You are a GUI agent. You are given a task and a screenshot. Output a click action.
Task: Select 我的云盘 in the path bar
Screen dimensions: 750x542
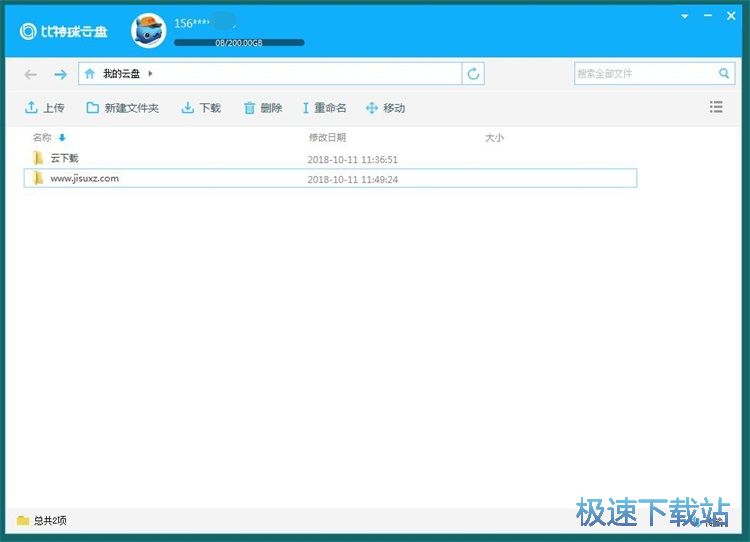[x=121, y=74]
